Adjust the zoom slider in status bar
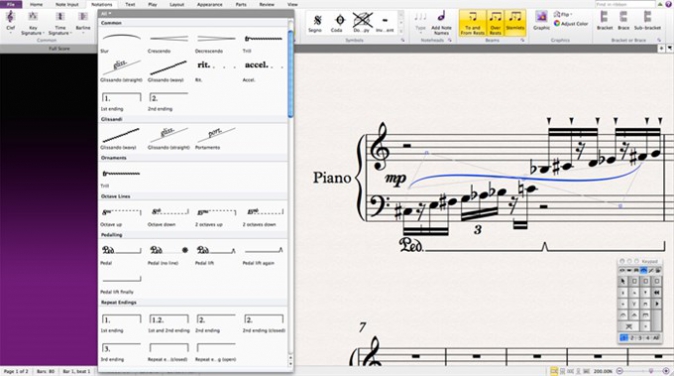 point(643,371)
